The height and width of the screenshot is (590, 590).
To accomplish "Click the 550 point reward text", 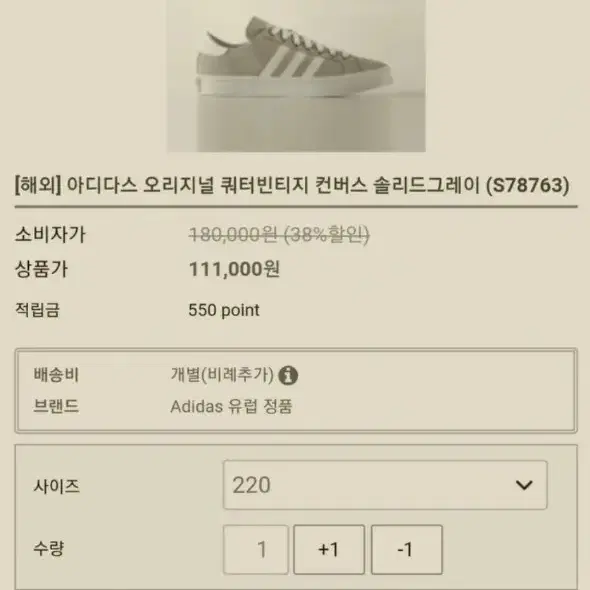I will point(224,310).
